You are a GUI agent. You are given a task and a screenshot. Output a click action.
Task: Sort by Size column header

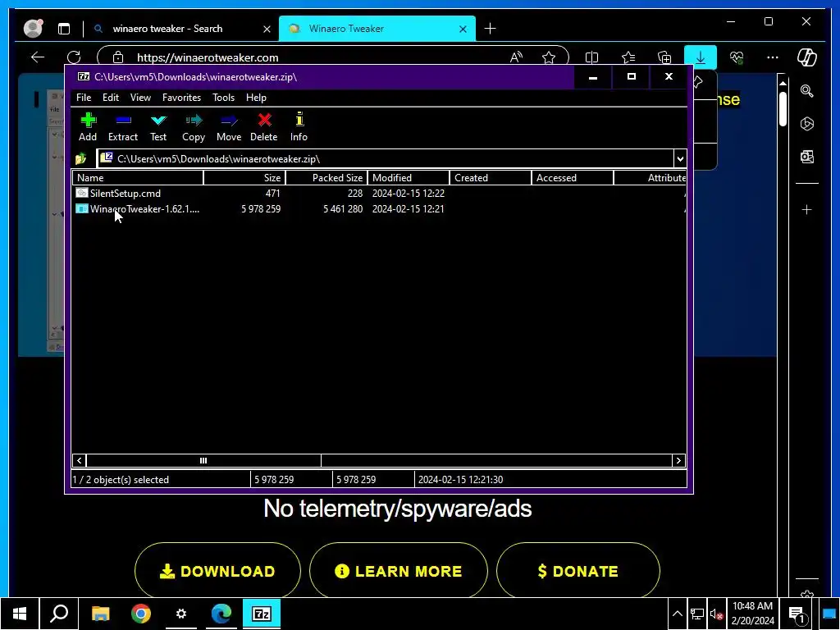pos(244,178)
